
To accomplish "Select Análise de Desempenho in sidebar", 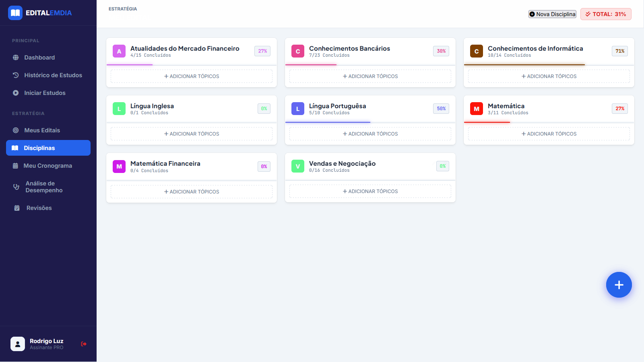I will pyautogui.click(x=44, y=187).
